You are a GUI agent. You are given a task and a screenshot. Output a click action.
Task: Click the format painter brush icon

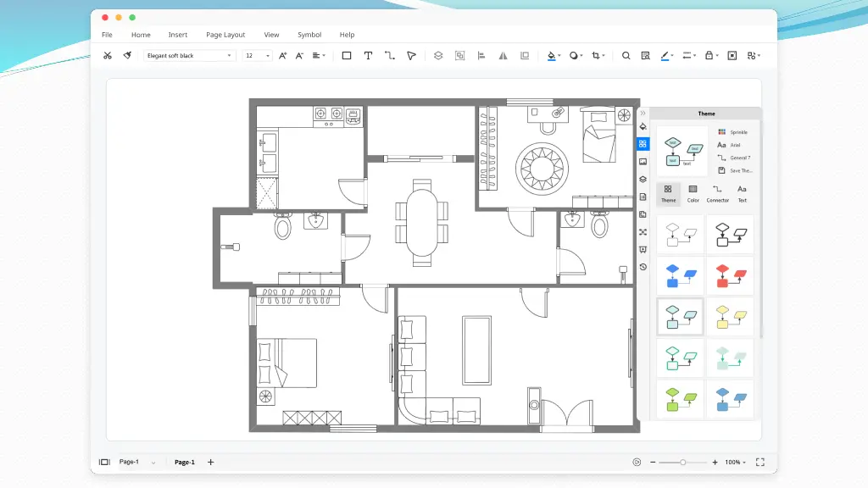click(x=127, y=56)
